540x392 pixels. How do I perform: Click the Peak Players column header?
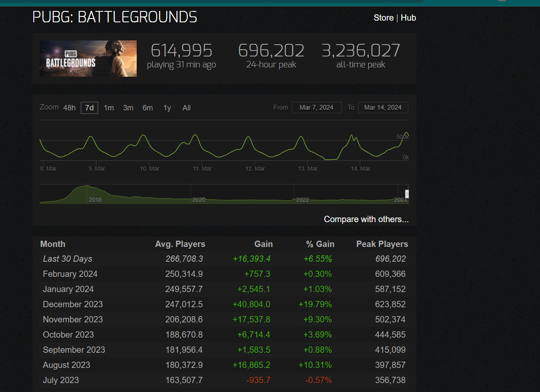pyautogui.click(x=382, y=244)
